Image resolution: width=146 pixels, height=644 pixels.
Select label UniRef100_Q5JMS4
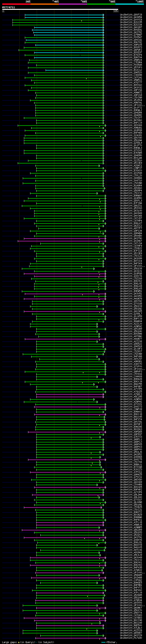(x=131, y=100)
